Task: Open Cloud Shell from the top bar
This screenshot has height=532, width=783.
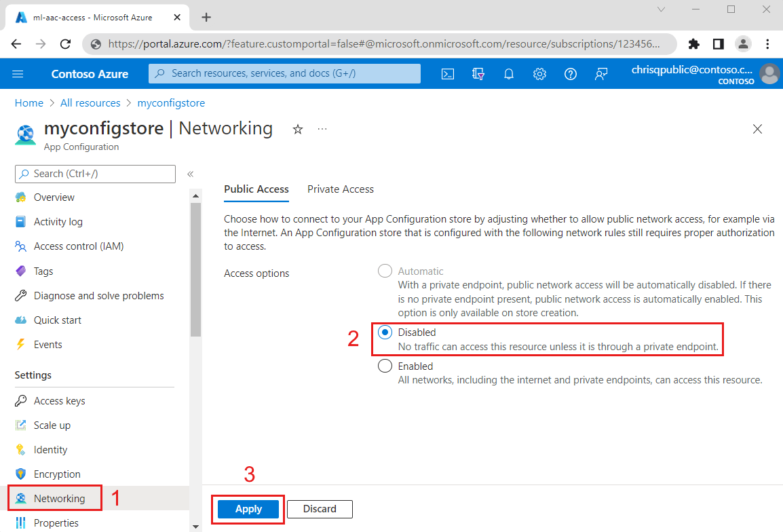Action: coord(447,74)
